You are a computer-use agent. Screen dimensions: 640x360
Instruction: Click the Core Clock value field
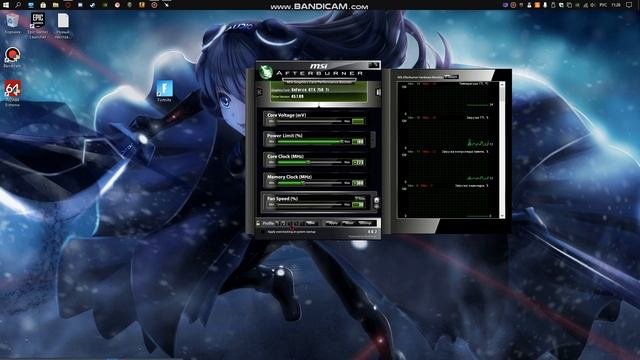tap(358, 162)
